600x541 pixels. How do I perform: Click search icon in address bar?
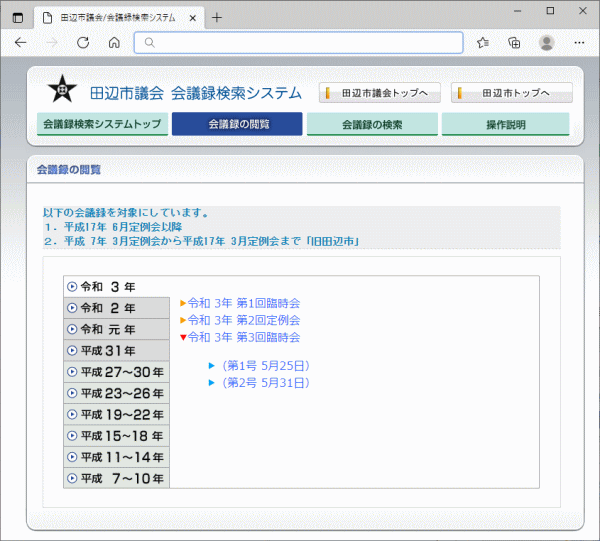tap(150, 42)
